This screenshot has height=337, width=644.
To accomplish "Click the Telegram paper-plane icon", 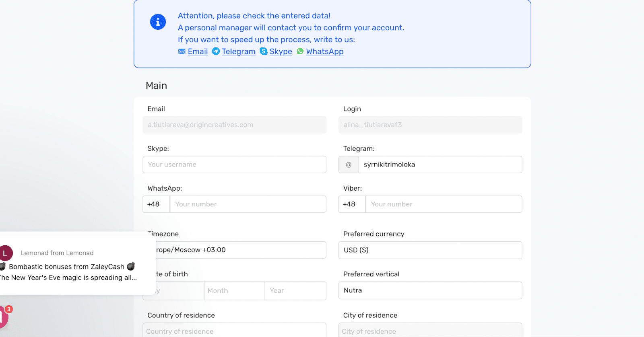I will 216,51.
